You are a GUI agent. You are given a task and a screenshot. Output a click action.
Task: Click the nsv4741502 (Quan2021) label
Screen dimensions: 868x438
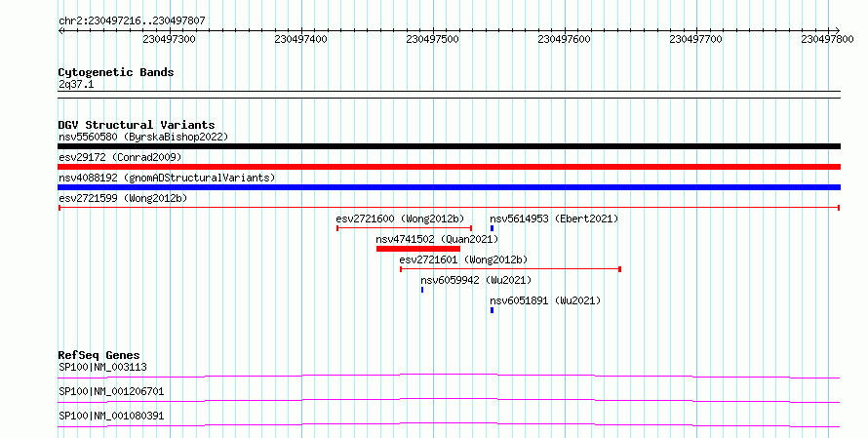(x=437, y=239)
